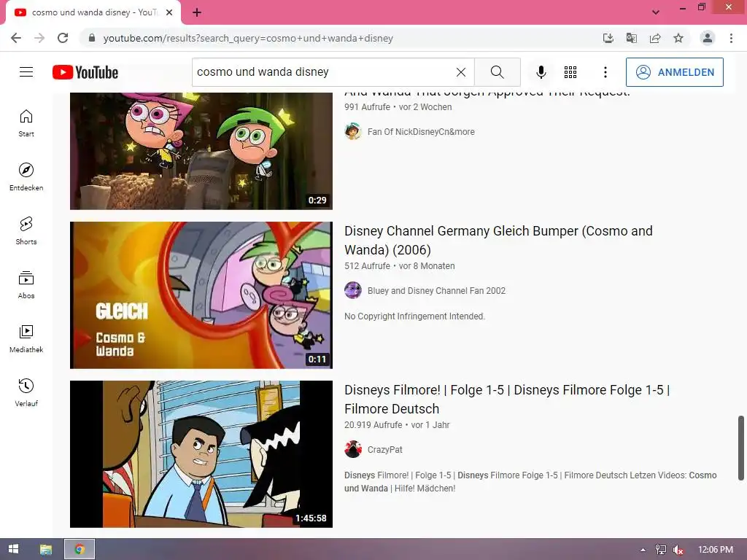Open the Windows Start menu

[x=13, y=549]
